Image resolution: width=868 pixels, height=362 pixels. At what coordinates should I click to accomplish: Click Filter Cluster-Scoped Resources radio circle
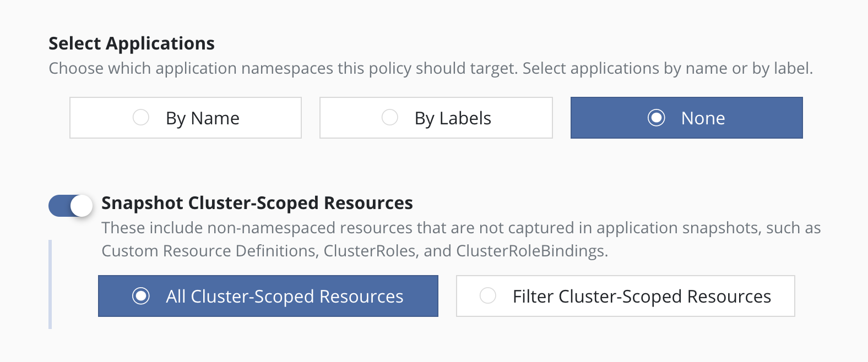487,296
